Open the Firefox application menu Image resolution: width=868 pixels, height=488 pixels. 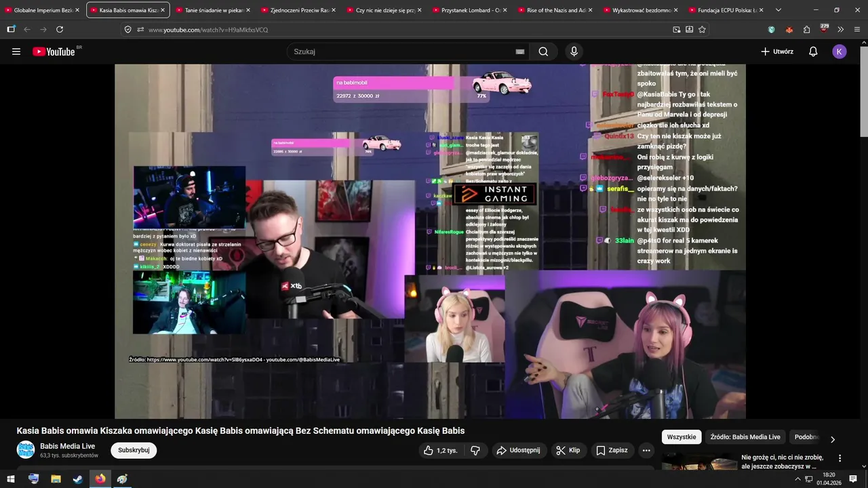[x=857, y=29]
